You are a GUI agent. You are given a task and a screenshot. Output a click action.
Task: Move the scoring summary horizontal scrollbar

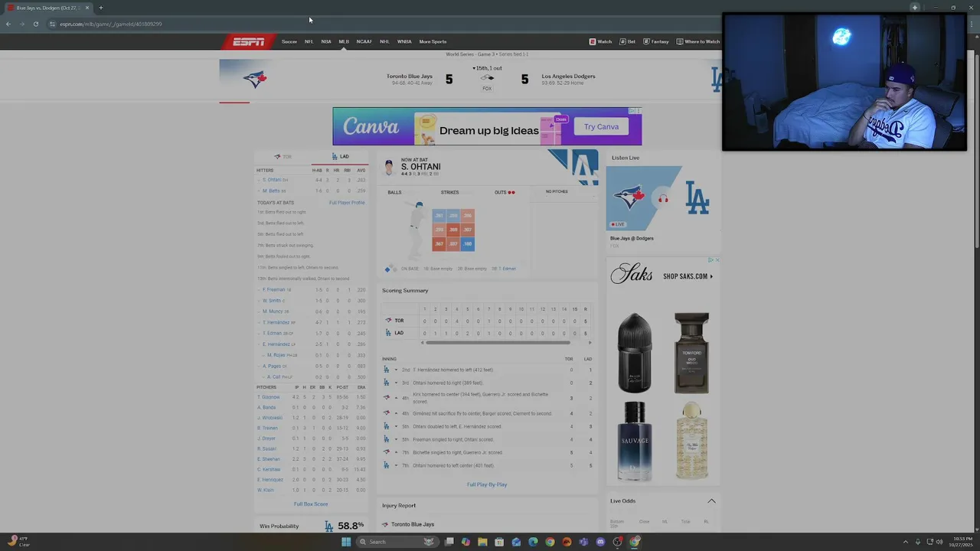[x=498, y=343]
